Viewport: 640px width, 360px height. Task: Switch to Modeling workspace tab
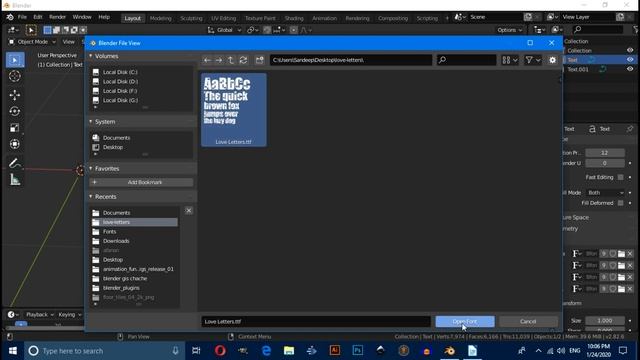click(160, 18)
